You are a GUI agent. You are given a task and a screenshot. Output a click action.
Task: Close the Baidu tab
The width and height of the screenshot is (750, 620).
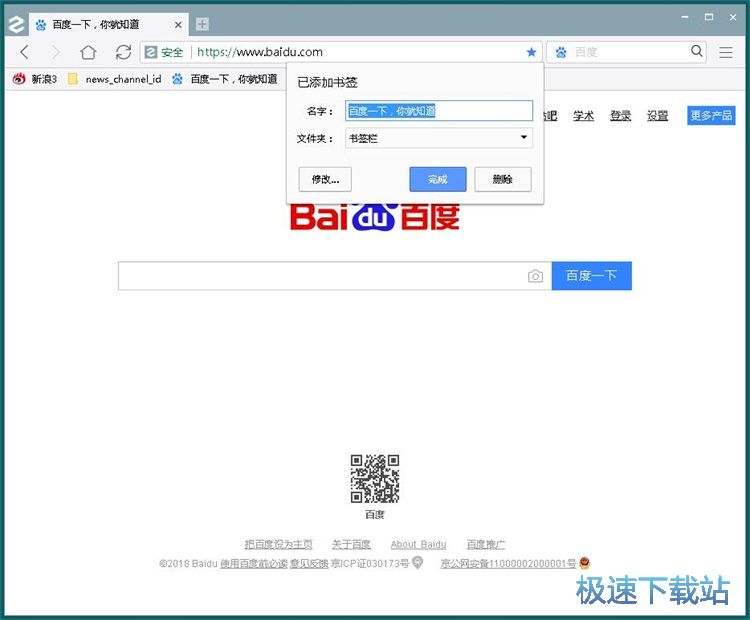point(178,25)
